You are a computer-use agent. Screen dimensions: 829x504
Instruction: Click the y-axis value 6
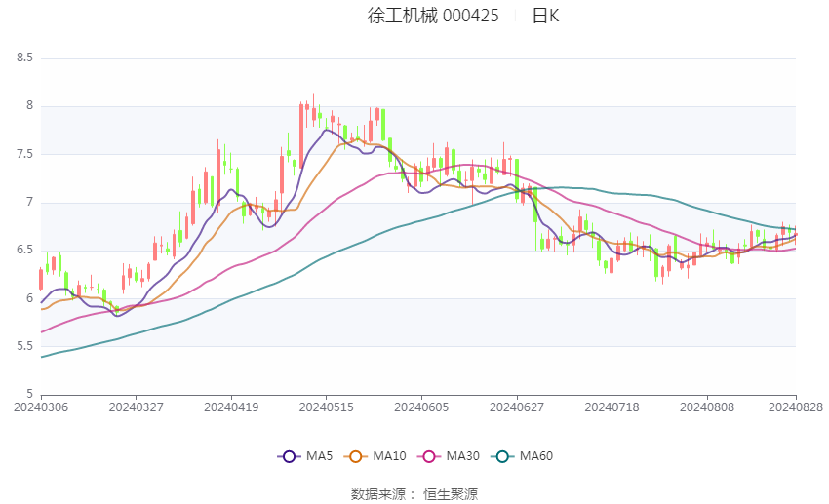pyautogui.click(x=29, y=298)
